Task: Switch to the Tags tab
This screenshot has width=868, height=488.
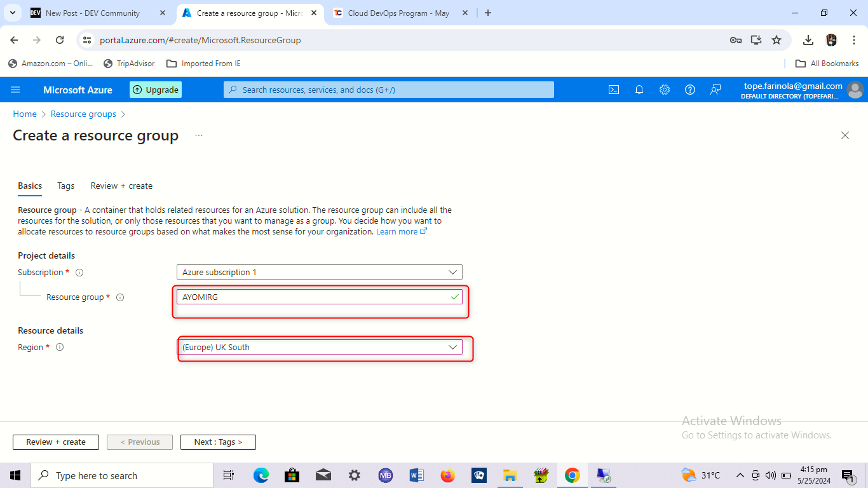Action: click(66, 186)
